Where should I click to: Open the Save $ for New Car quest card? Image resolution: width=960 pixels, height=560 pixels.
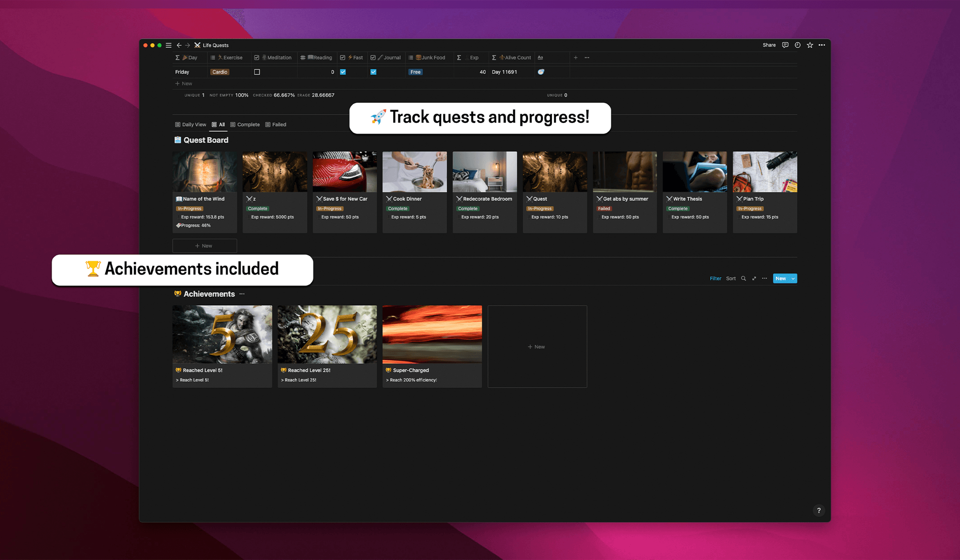point(345,192)
